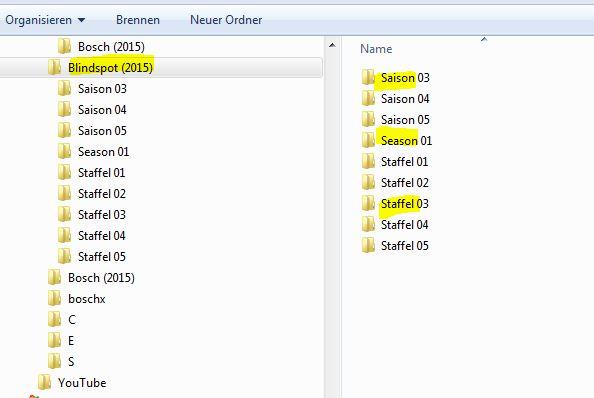Click Season 01 folder icon in tree

(x=64, y=151)
